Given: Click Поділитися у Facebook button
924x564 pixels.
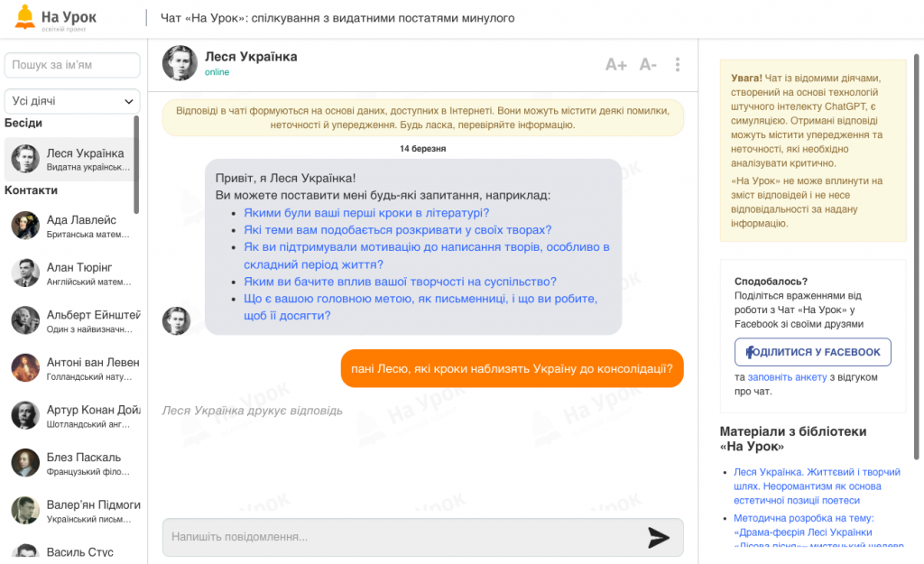Looking at the screenshot, I should (x=813, y=352).
